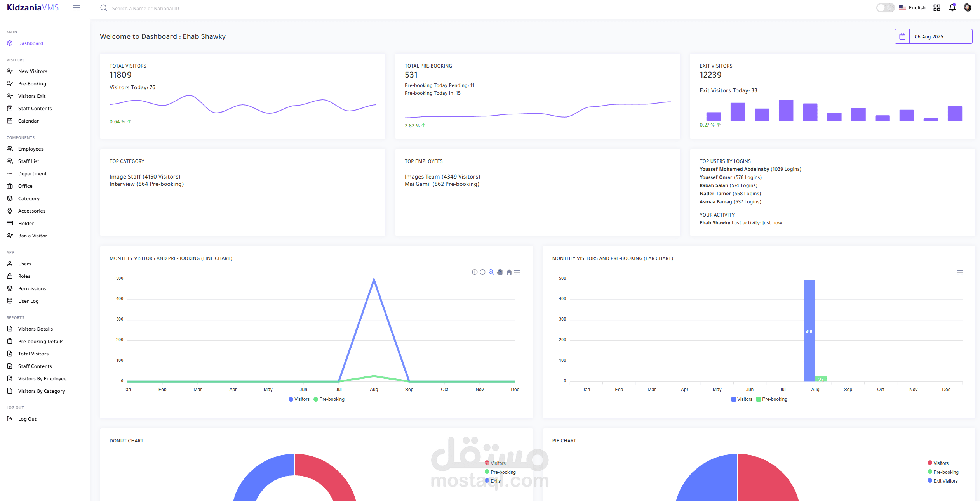
Task: Activate the panning hand tool on line chart
Action: (500, 272)
